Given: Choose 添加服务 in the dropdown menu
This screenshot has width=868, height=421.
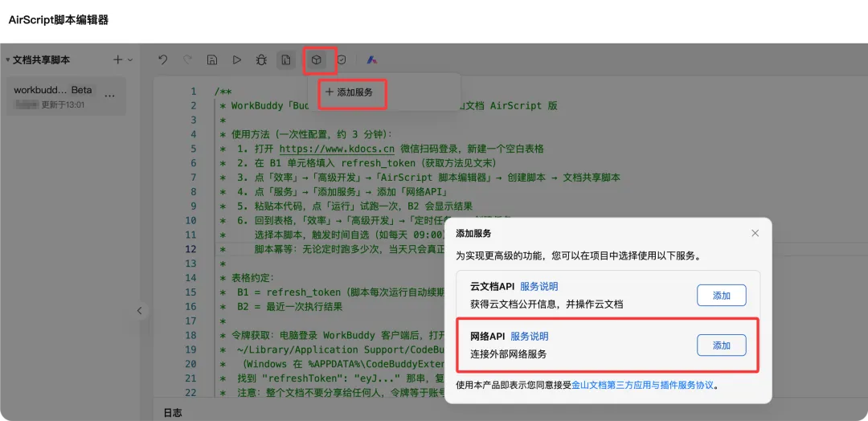Looking at the screenshot, I should (350, 92).
